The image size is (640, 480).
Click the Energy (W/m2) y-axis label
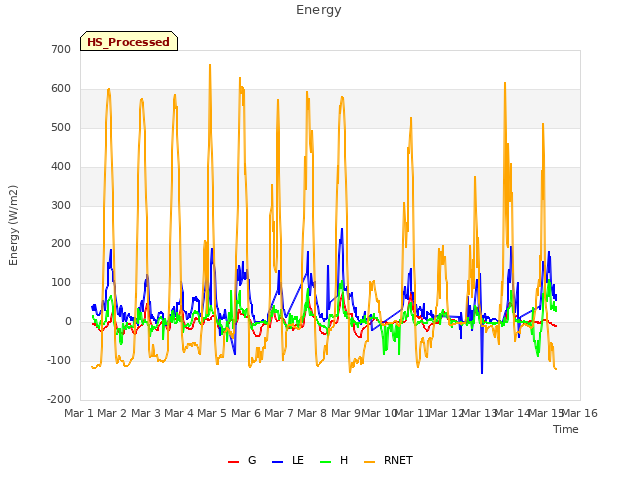pos(13,225)
